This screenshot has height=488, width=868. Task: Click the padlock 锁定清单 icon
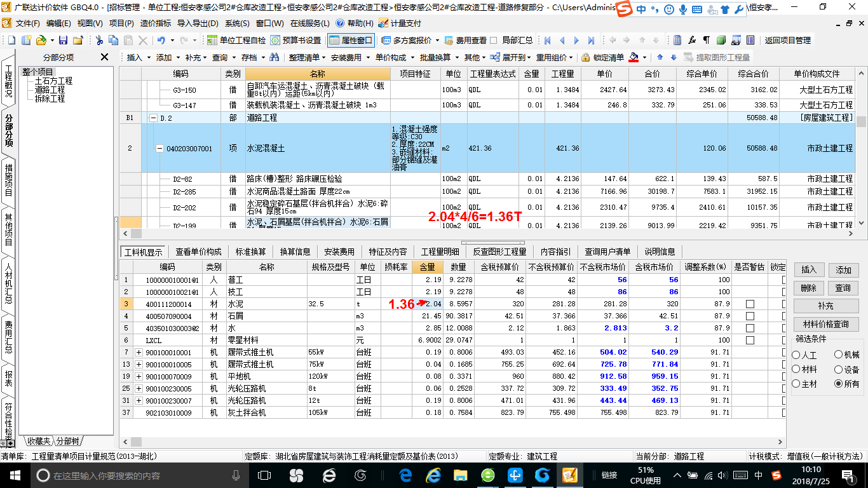point(586,57)
